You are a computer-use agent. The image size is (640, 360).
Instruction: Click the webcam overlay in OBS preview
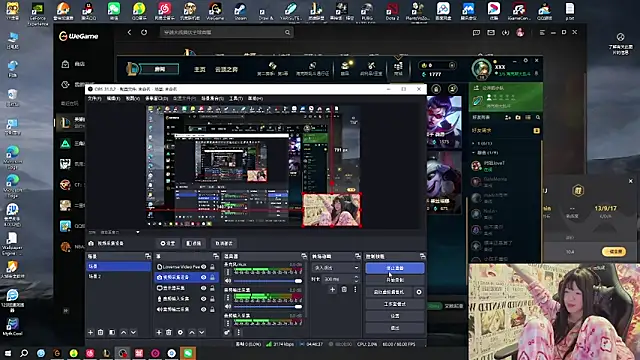[331, 210]
